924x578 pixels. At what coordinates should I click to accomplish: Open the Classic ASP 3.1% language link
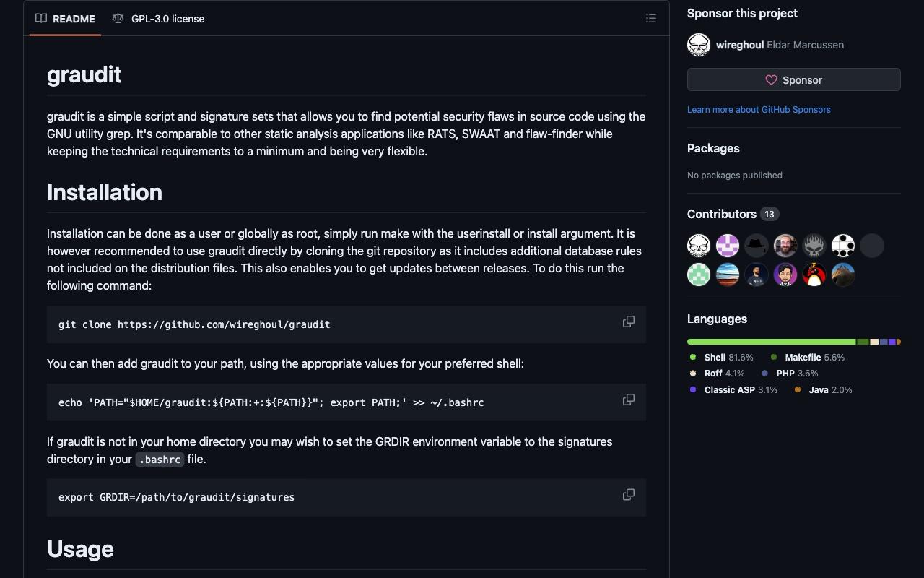[733, 390]
